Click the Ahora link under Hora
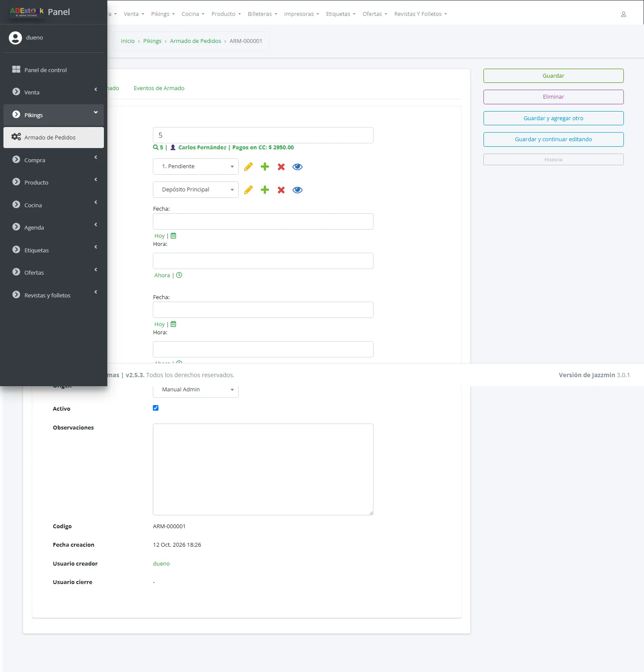Screen dimensions: 644x672 point(162,275)
